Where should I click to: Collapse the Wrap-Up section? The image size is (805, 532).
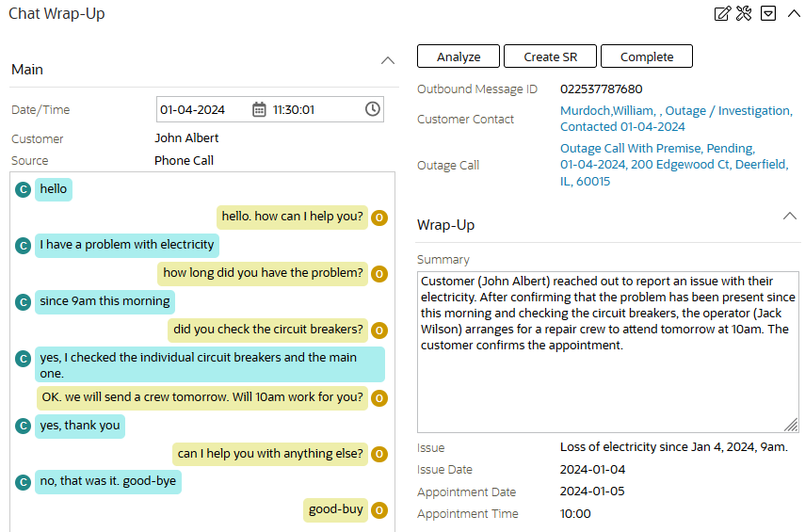(x=790, y=216)
